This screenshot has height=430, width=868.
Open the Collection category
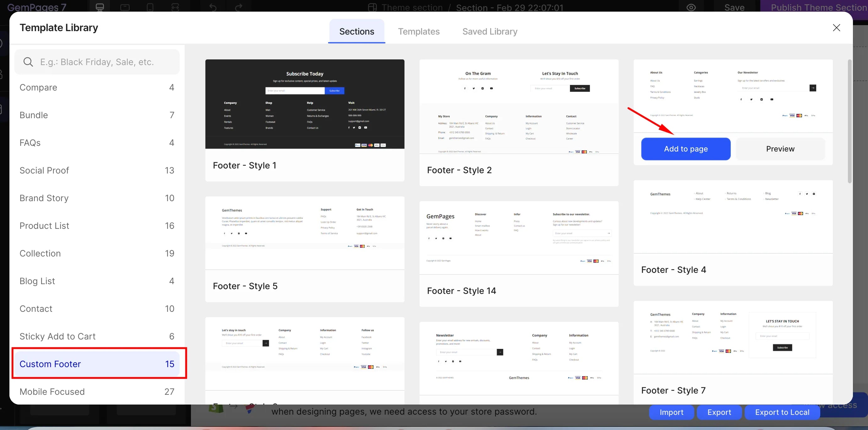97,253
